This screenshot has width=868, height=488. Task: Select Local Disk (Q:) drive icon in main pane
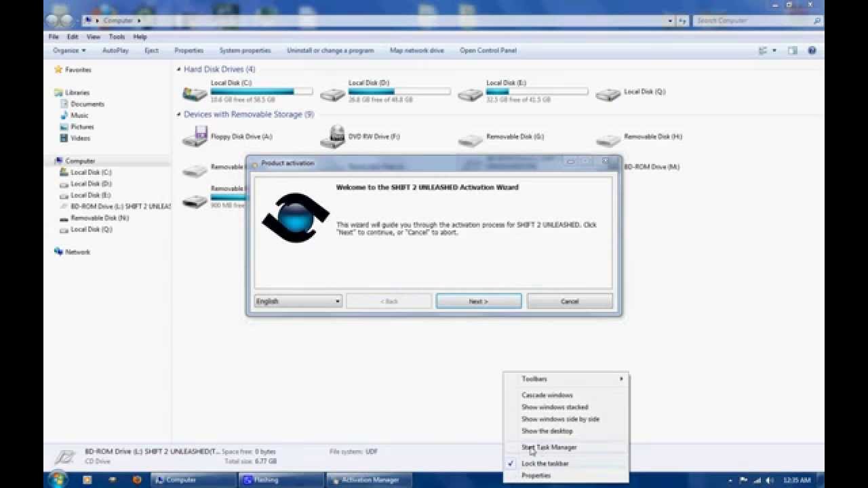(x=608, y=94)
